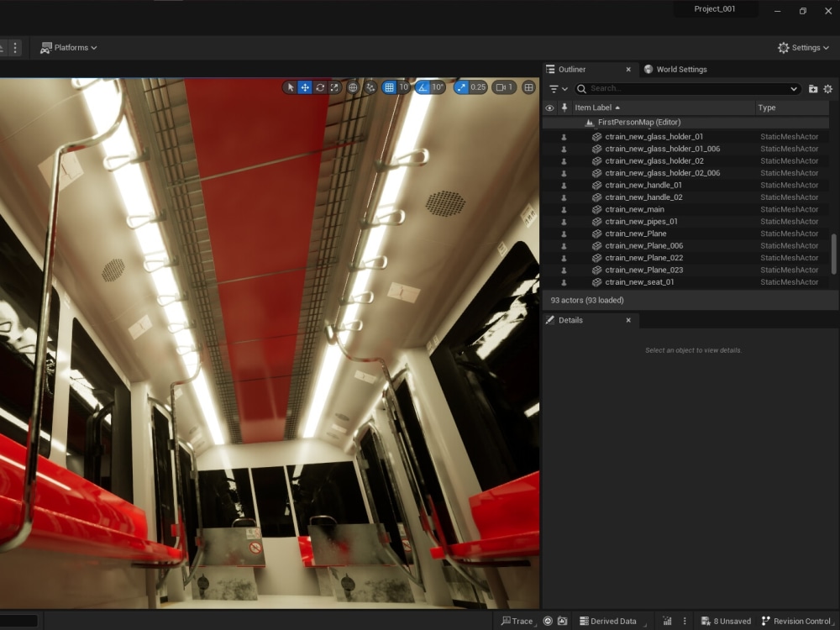
Task: Toggle scale snapping
Action: [x=461, y=87]
